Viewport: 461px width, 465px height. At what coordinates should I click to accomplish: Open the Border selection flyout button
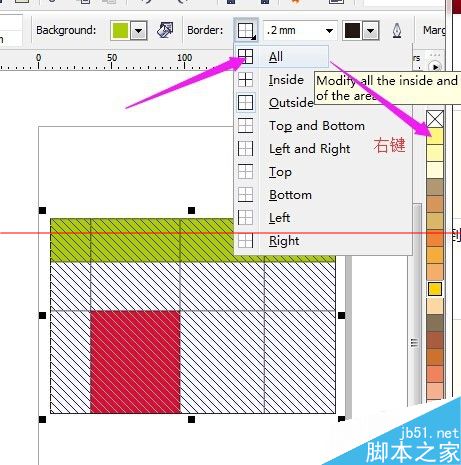pos(246,31)
